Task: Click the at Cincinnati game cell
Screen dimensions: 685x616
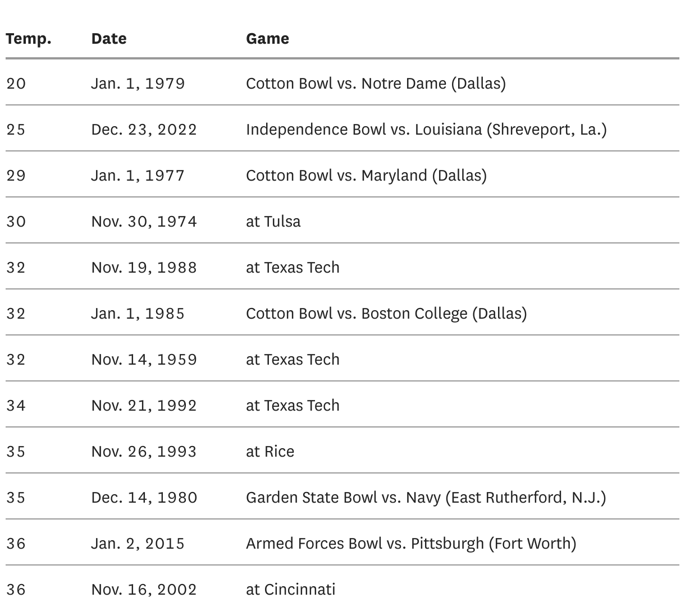Action: [x=290, y=590]
